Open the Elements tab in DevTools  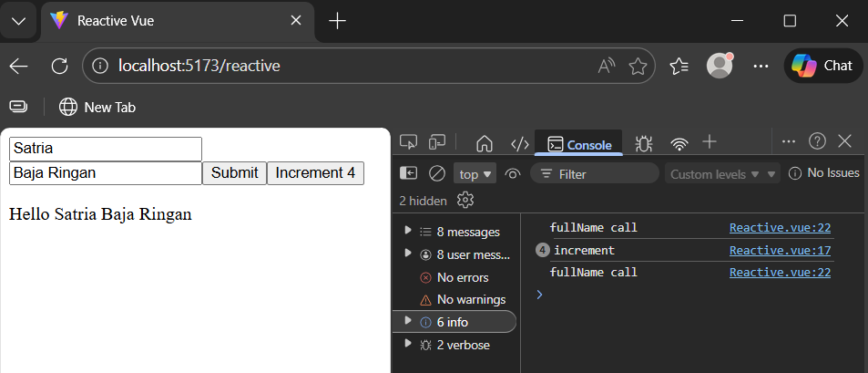pos(519,144)
